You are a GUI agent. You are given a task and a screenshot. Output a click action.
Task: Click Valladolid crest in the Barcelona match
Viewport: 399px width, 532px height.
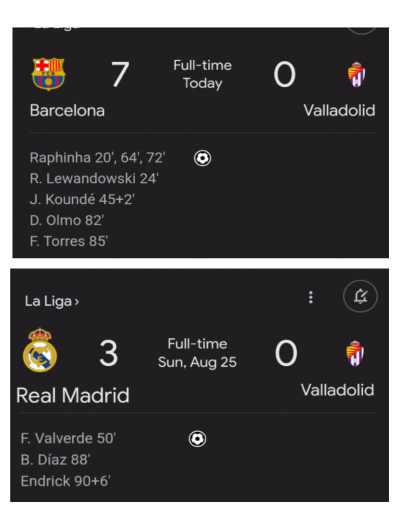click(356, 75)
